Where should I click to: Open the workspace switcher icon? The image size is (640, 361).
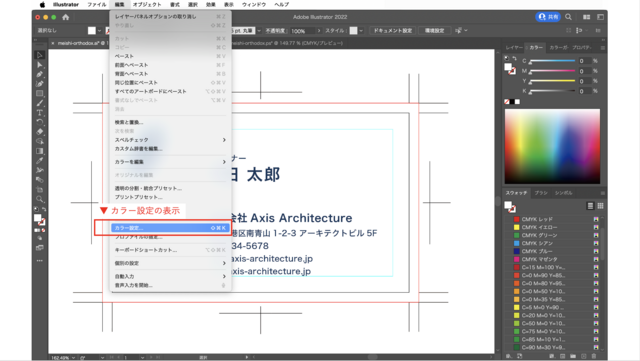click(x=600, y=17)
